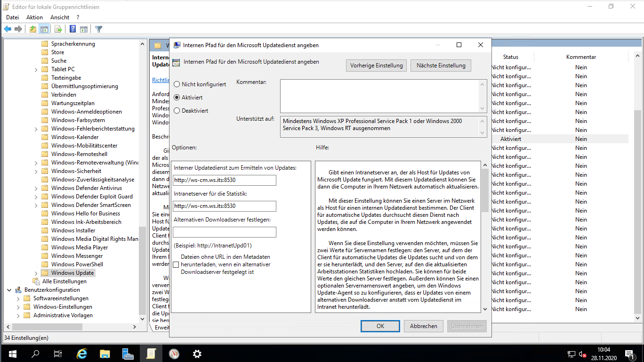Open taskbar search magnifier

tap(35, 354)
